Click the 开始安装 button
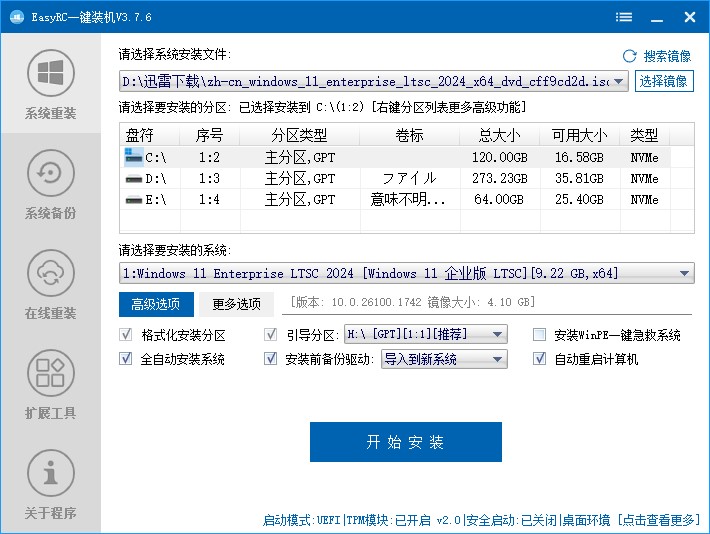This screenshot has width=710, height=534. 405,442
